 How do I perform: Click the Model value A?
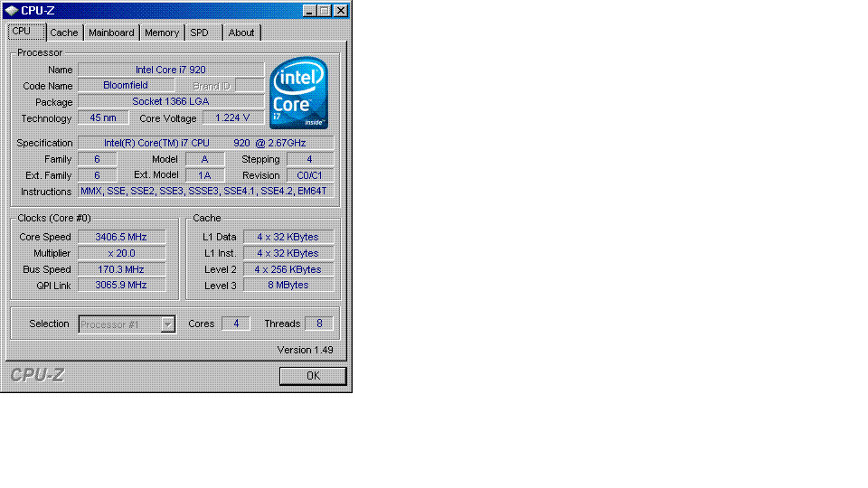pyautogui.click(x=205, y=159)
